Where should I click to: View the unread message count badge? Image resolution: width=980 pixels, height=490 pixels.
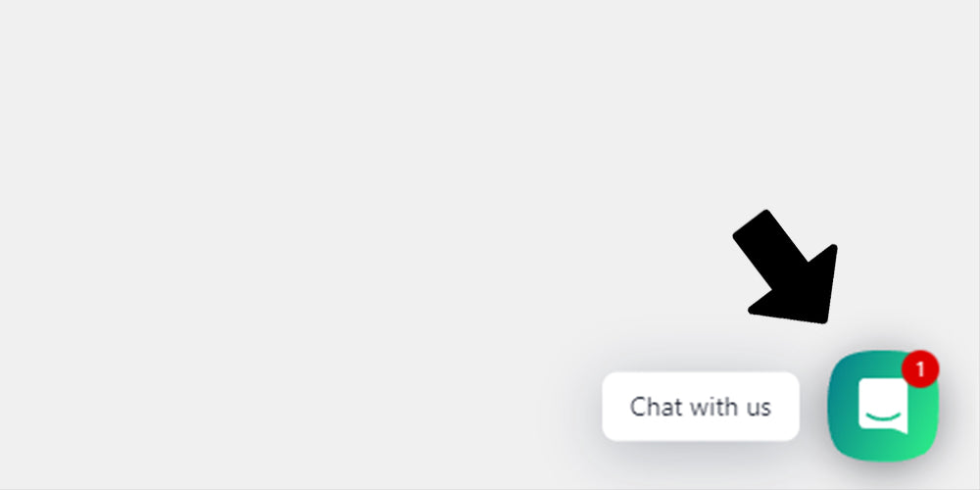click(x=920, y=369)
